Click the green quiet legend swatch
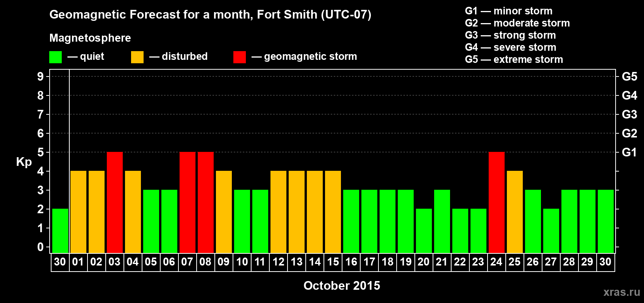 [x=55, y=57]
